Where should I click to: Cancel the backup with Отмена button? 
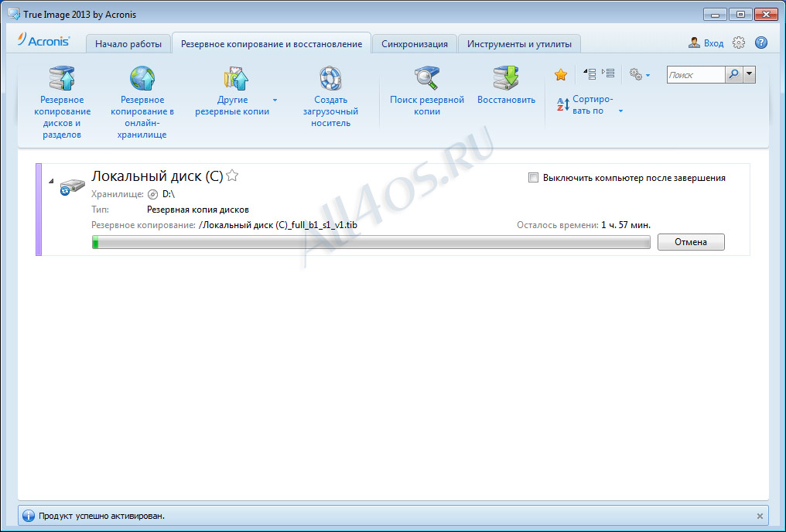(x=691, y=242)
